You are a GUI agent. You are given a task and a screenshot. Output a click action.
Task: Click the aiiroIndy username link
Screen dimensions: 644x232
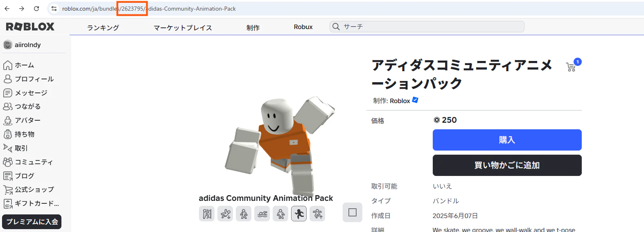tap(28, 45)
